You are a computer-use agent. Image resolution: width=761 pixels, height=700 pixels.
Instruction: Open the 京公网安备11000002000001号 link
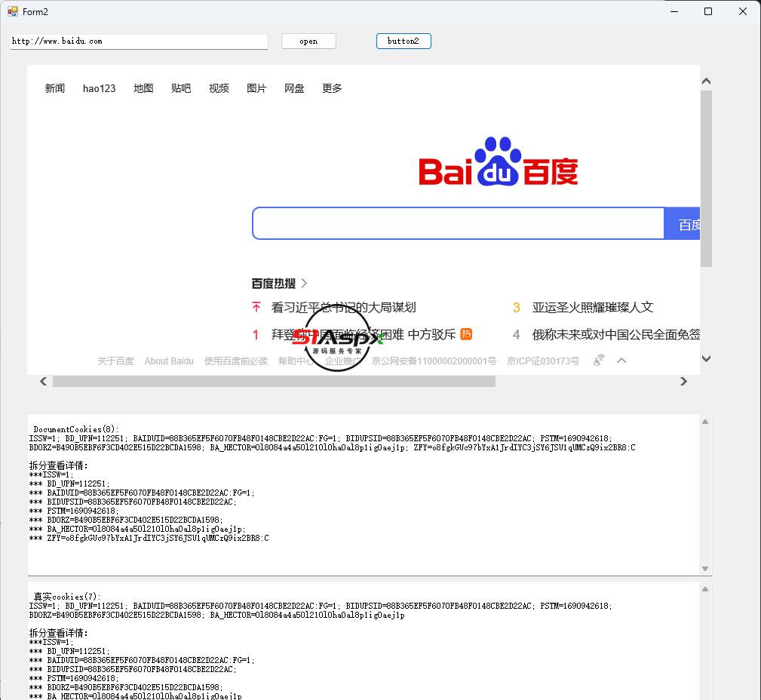coord(434,361)
